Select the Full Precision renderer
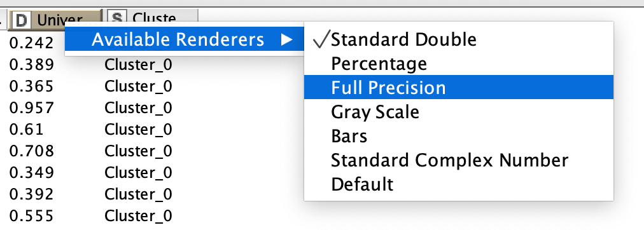Viewport: 644px width, 230px height. [459, 87]
